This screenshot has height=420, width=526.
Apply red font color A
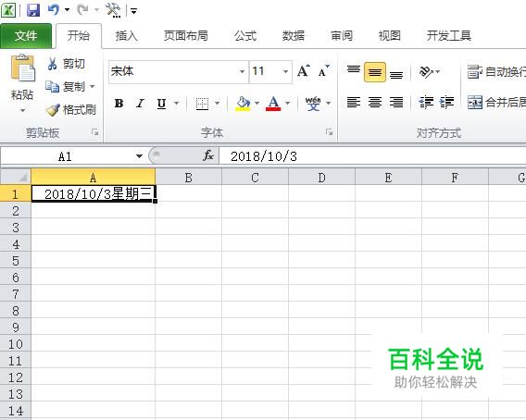273,104
